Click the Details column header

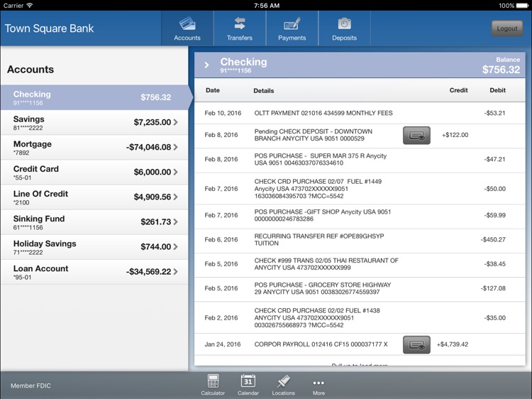(x=264, y=91)
